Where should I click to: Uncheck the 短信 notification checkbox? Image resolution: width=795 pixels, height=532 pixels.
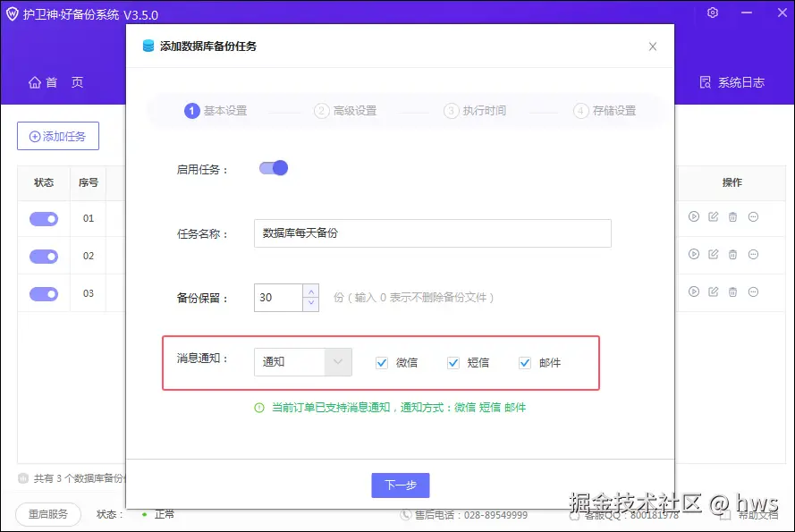tap(453, 362)
